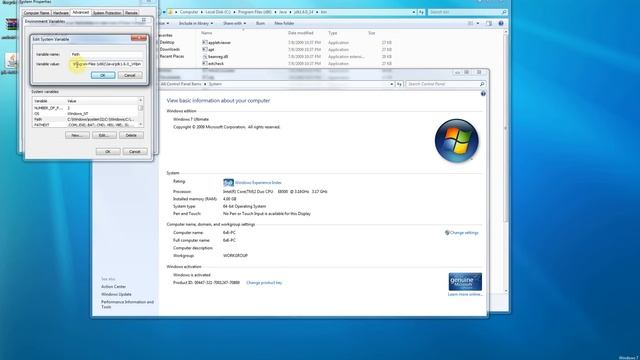Screen dimensions: 640x360
Task: Open Recent Places in Explorer favorites
Action: pyautogui.click(x=172, y=56)
